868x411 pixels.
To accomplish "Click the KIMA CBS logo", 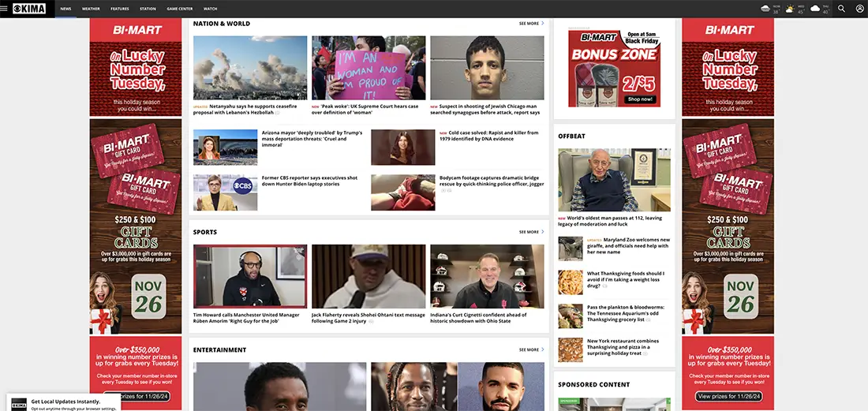I will coord(29,9).
